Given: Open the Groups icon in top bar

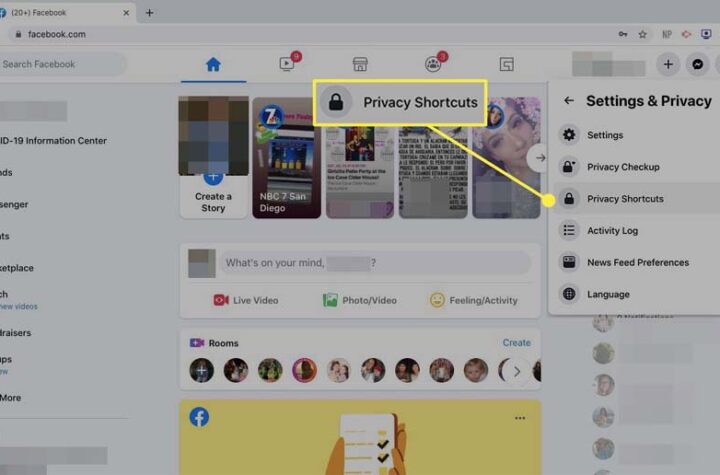Looking at the screenshot, I should pyautogui.click(x=433, y=64).
